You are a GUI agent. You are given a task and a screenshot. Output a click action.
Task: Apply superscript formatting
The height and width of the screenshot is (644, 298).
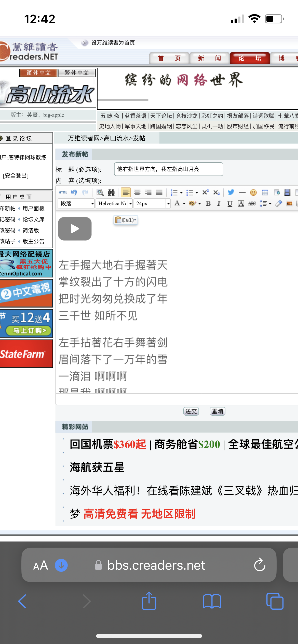205,192
